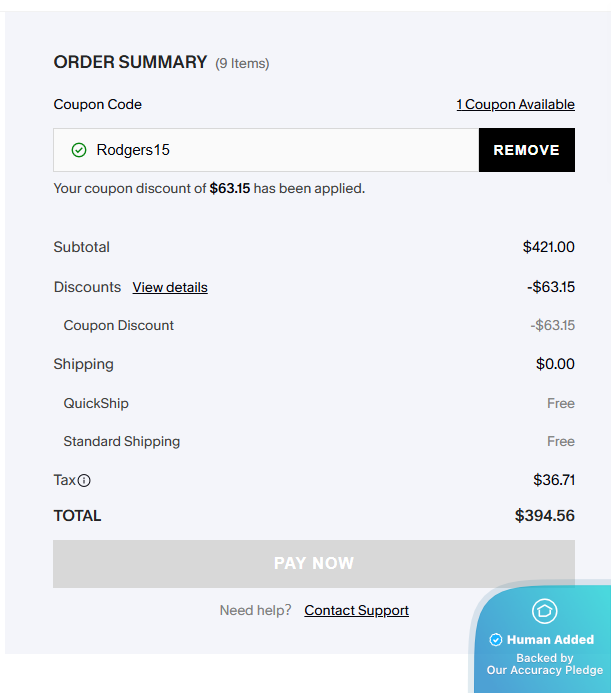611x693 pixels.
Task: Open the 1 Coupon Available link
Action: (515, 105)
